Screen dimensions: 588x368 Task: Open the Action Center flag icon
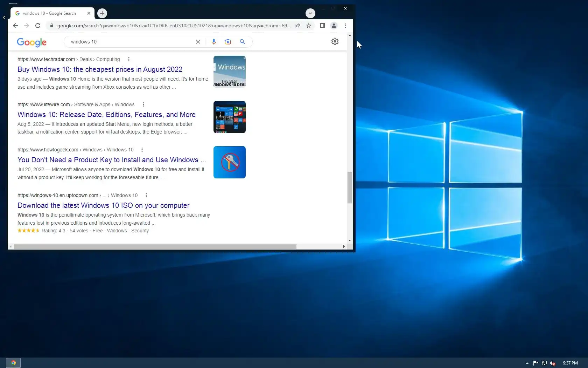(x=535, y=363)
